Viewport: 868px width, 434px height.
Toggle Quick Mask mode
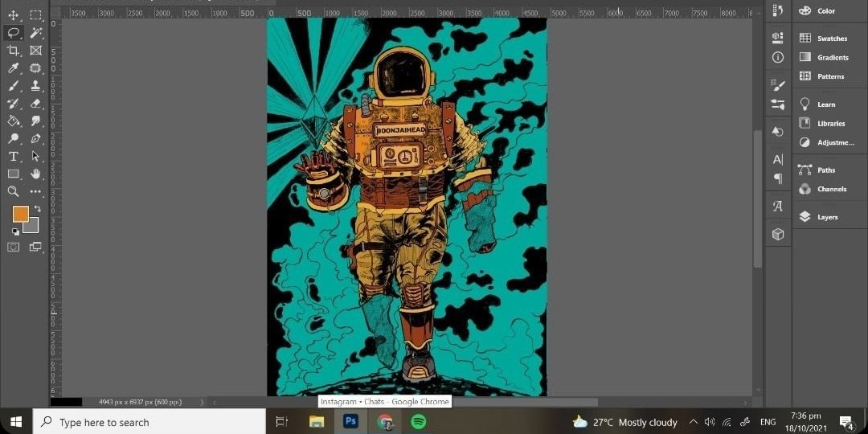pyautogui.click(x=14, y=247)
